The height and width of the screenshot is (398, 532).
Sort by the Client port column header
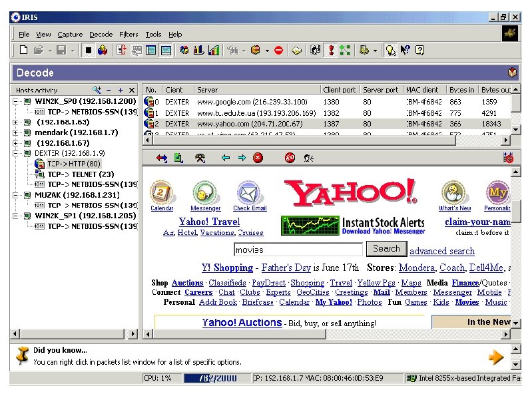click(340, 90)
